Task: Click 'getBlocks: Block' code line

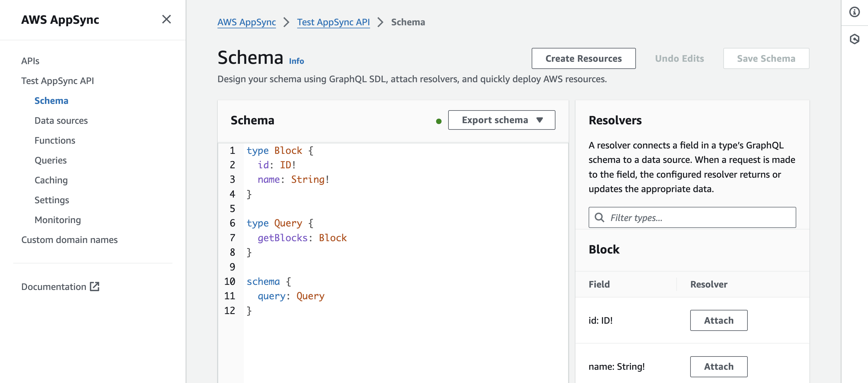Action: tap(302, 238)
